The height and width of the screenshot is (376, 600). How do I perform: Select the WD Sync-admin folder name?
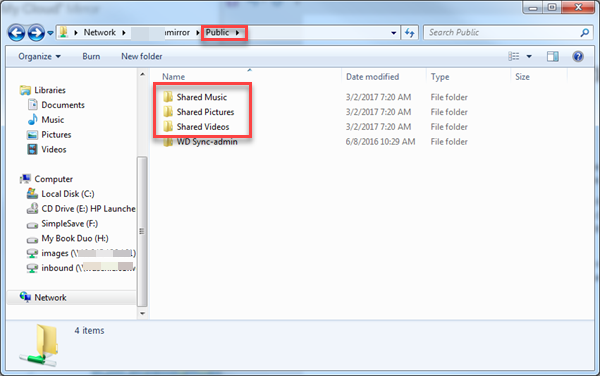tap(207, 142)
